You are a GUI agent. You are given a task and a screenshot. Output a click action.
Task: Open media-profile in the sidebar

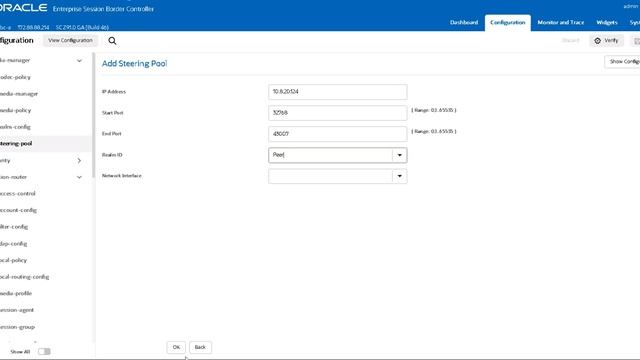click(x=16, y=293)
